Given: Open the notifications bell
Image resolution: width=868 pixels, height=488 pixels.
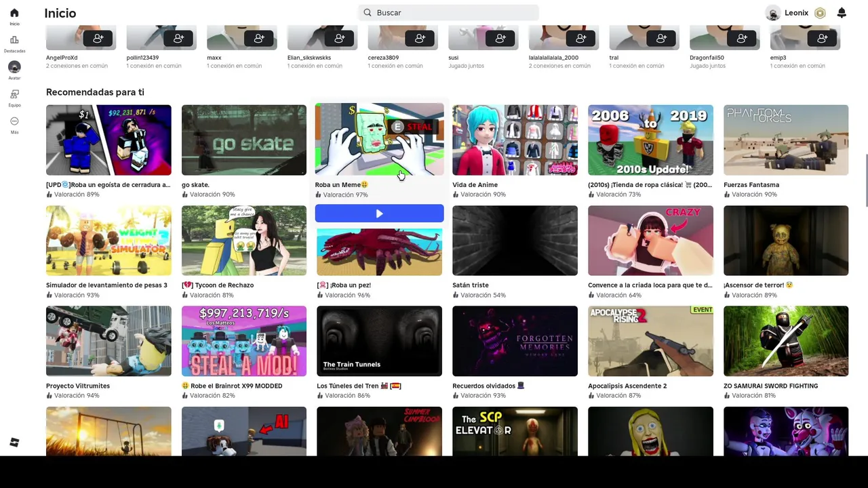Looking at the screenshot, I should click(x=842, y=13).
